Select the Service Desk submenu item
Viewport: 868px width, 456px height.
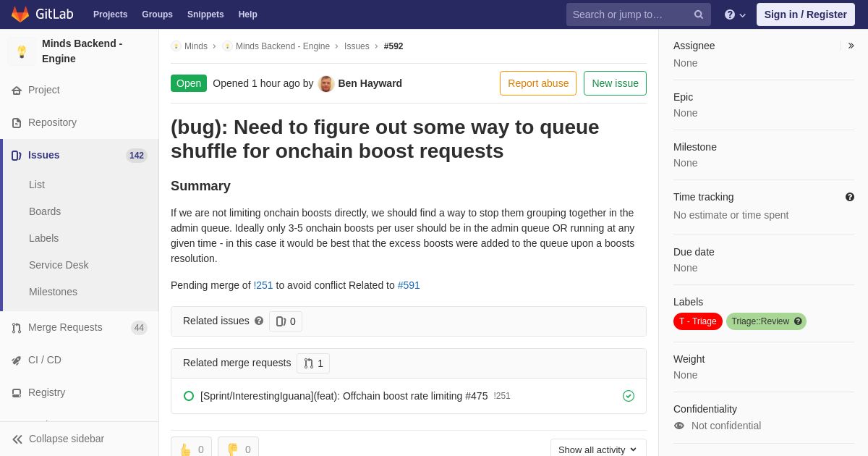coord(59,265)
